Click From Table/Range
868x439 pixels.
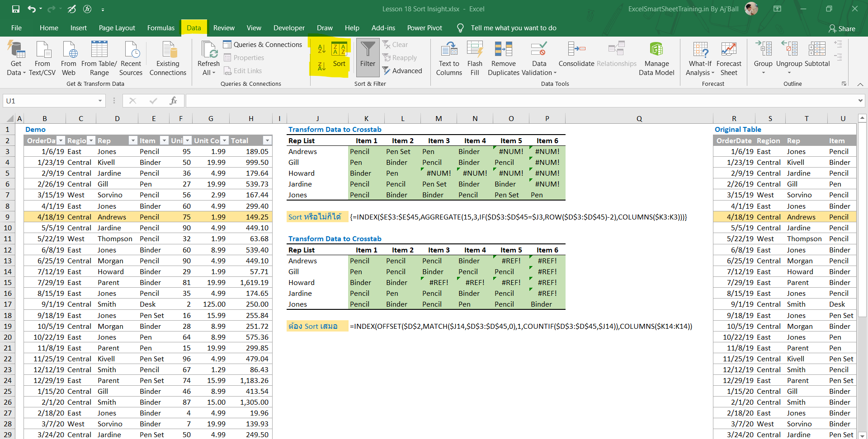[99, 59]
